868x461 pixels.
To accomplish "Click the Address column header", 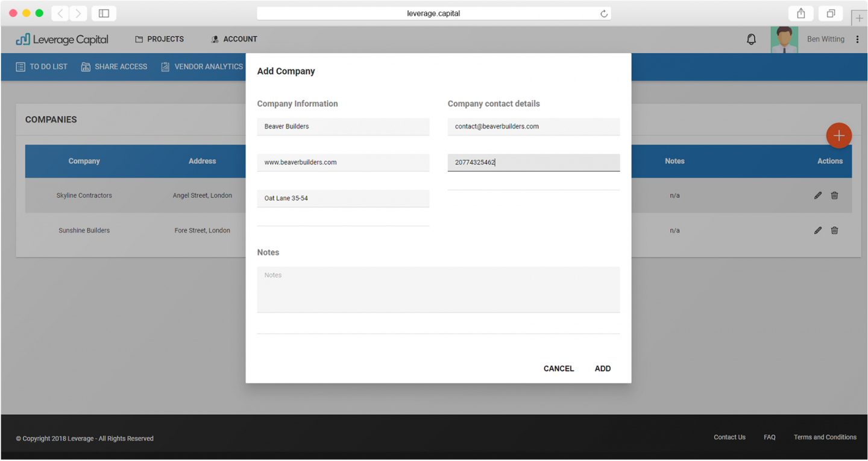I will [x=202, y=161].
